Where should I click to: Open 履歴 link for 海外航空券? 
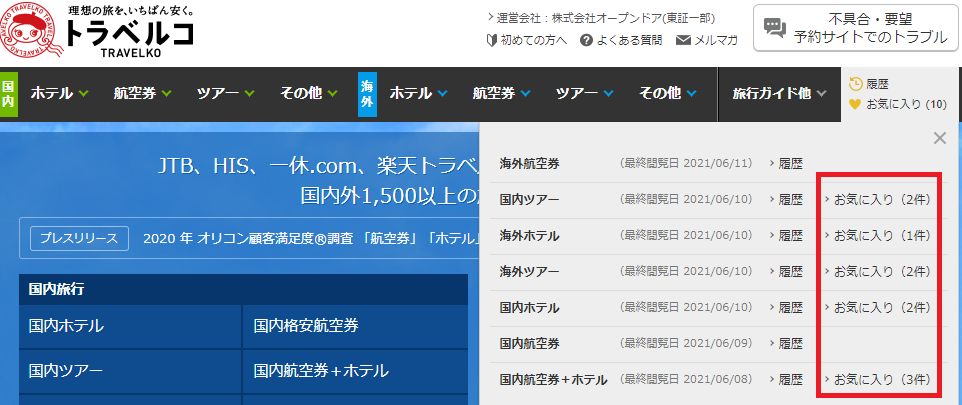click(x=790, y=163)
